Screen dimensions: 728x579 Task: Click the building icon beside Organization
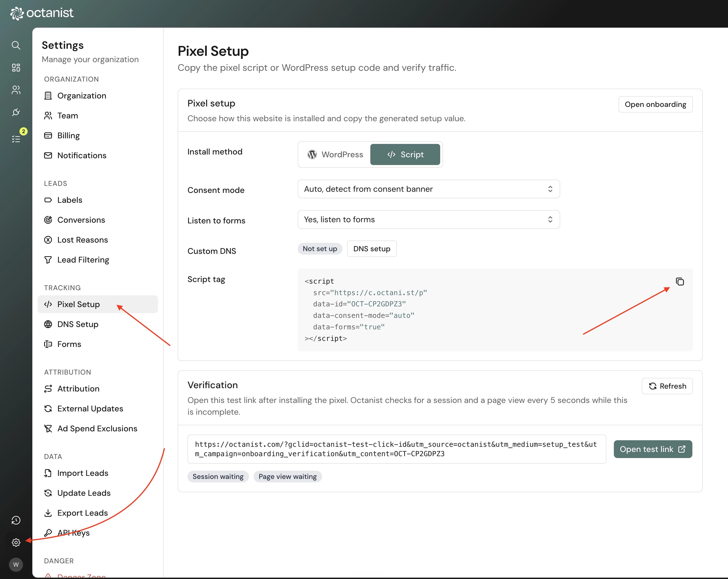click(48, 96)
